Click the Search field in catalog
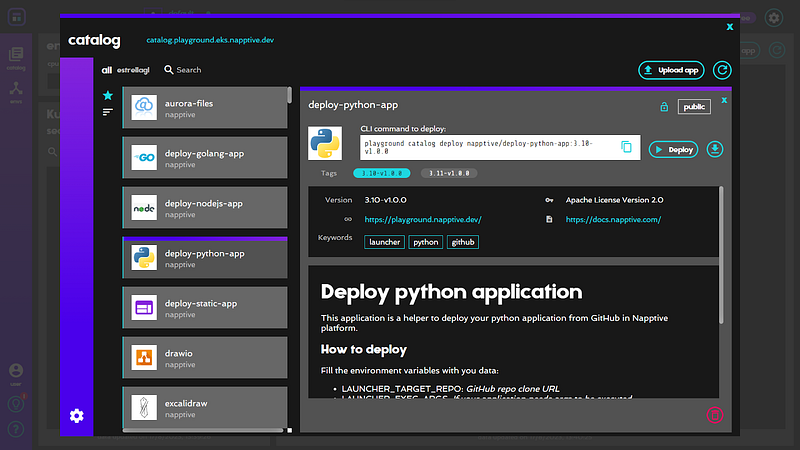The width and height of the screenshot is (800, 450). 188,70
